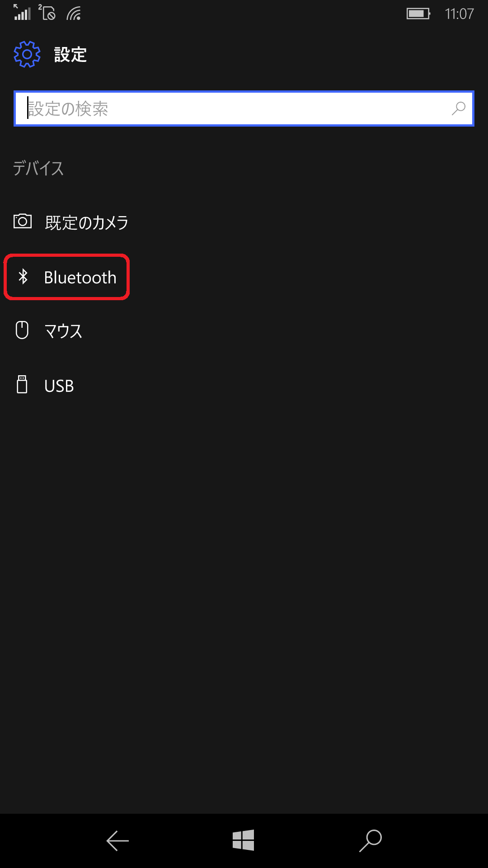Viewport: 488px width, 868px height.
Task: Tap the magnifier in the search box
Action: coord(458,108)
